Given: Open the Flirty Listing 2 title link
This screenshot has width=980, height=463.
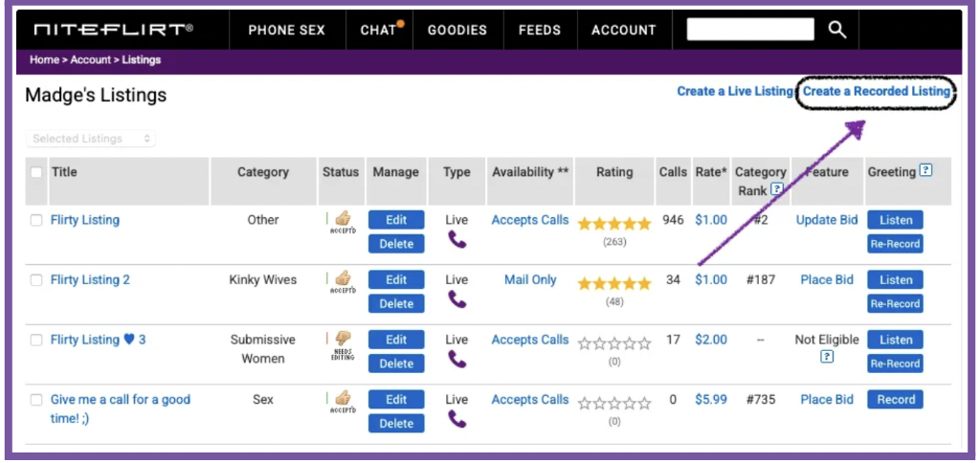Looking at the screenshot, I should point(90,280).
